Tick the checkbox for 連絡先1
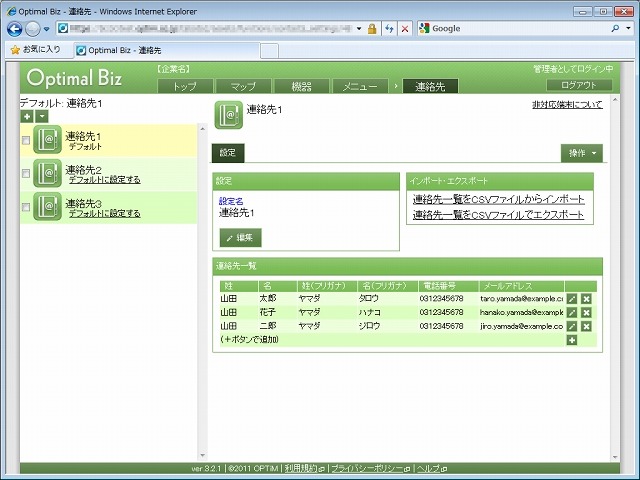Image resolution: width=640 pixels, height=480 pixels. click(26, 140)
